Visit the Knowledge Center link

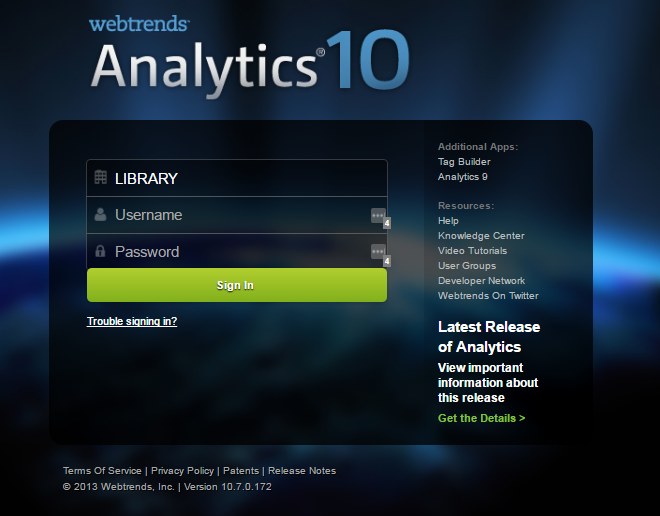tap(481, 236)
